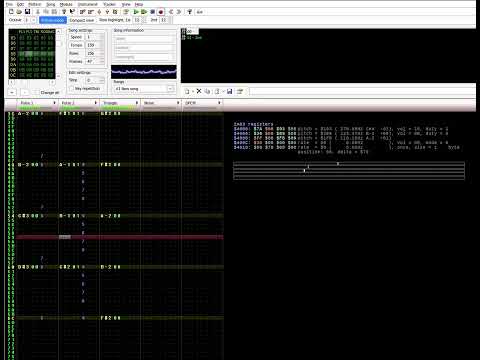Go to next song using toolbar arrow
The image size is (480, 360).
point(179,12)
